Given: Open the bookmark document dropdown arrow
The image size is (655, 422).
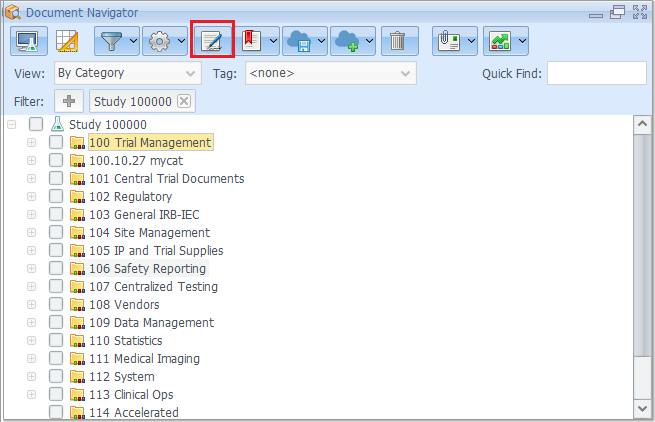Looking at the screenshot, I should pyautogui.click(x=274, y=41).
